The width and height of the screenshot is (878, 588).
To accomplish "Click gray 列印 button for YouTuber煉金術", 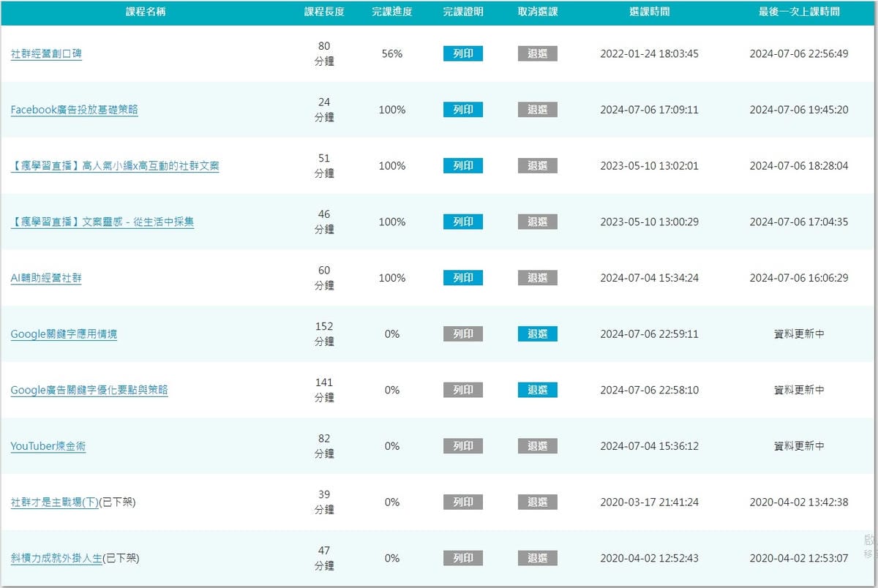I will tap(463, 446).
